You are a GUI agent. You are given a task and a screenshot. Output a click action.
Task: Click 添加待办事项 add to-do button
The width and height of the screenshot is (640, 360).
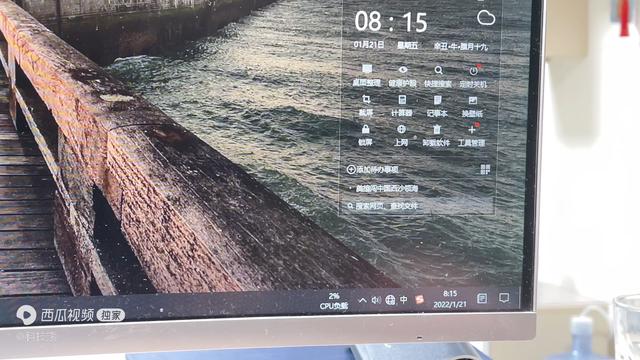[x=372, y=169]
